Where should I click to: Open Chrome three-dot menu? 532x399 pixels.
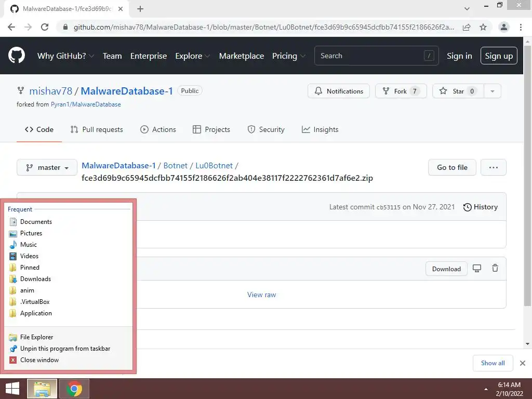pos(521,27)
